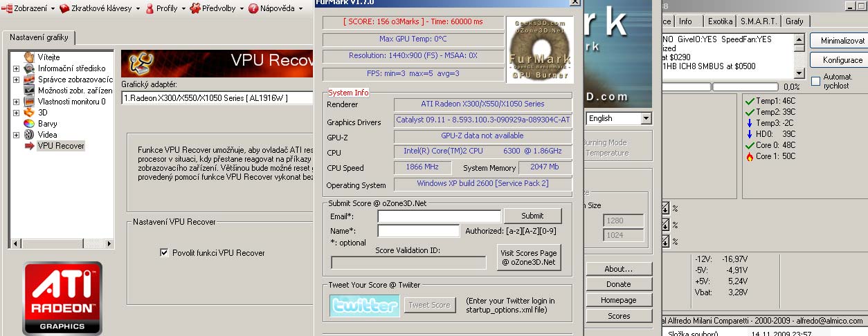Click the Videa film reel icon
The image size is (868, 336).
click(x=29, y=135)
